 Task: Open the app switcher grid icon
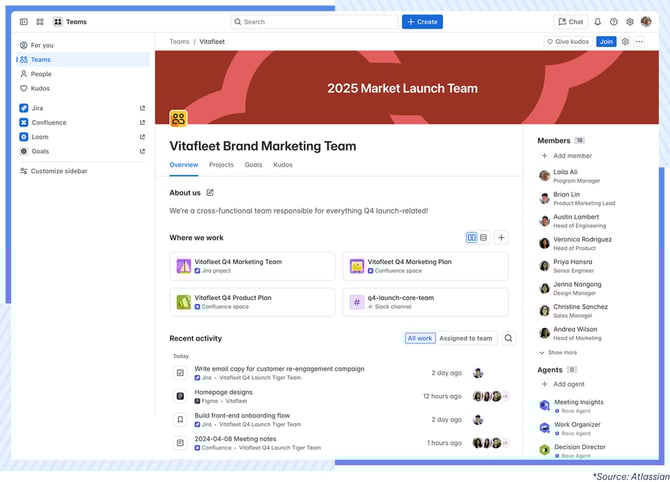tap(40, 22)
